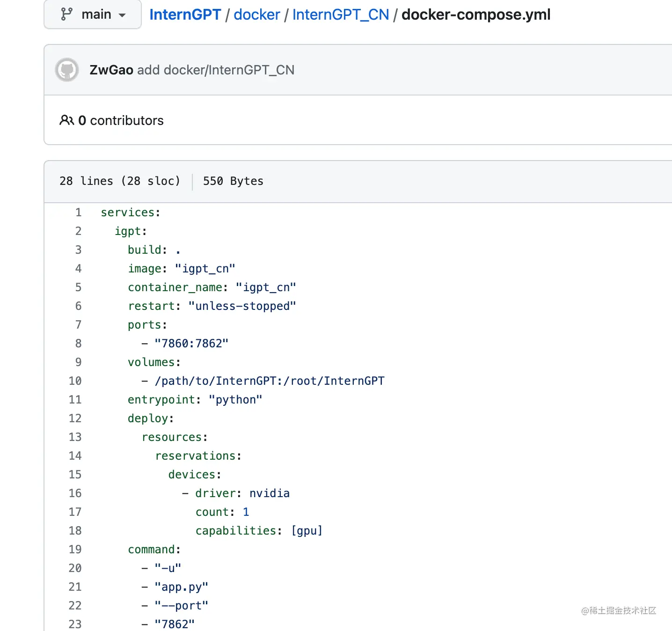Click the "--port" argument line
This screenshot has width=672, height=631.
[175, 606]
